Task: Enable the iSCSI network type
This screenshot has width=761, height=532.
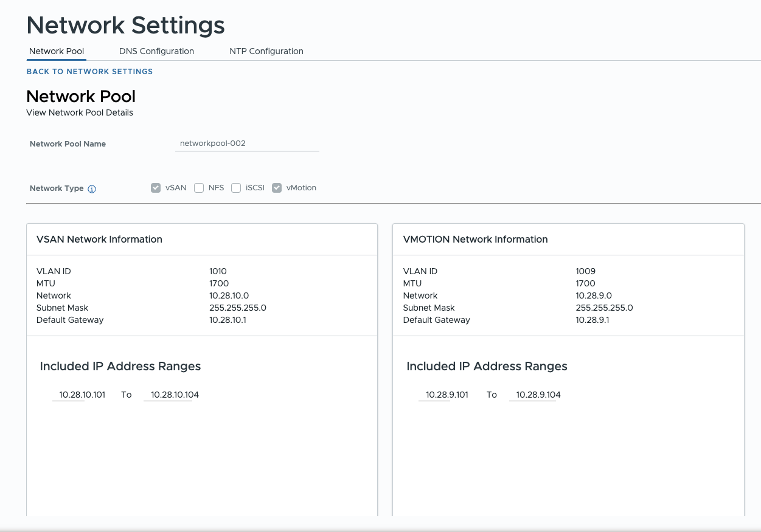Action: [236, 188]
